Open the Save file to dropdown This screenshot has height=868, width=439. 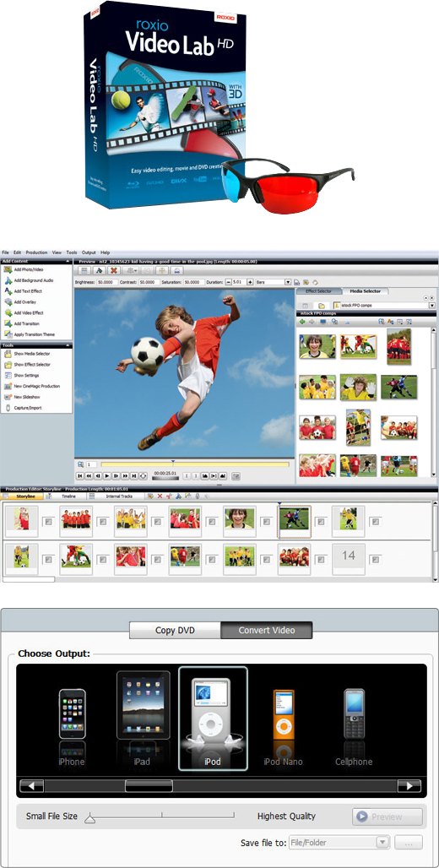click(x=383, y=843)
